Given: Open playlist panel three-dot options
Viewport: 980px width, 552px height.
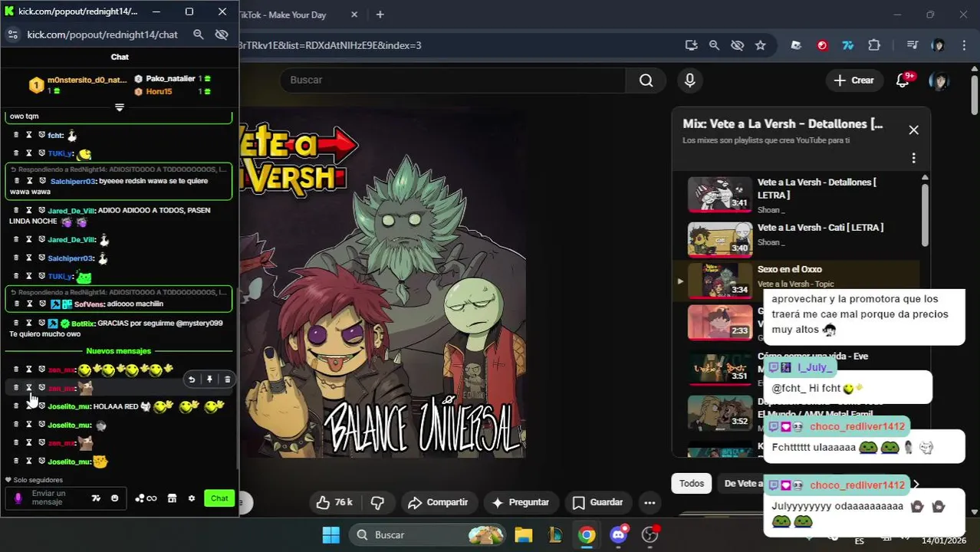Looking at the screenshot, I should click(913, 158).
